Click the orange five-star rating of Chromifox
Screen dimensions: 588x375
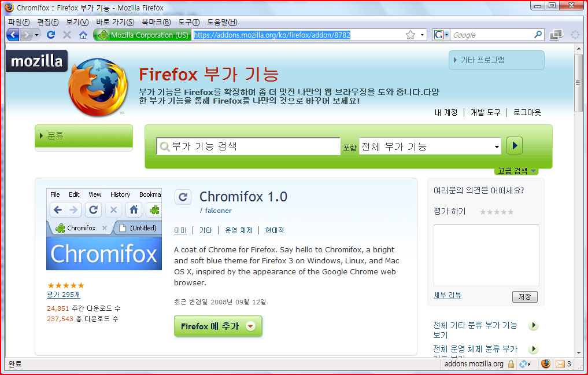[66, 286]
